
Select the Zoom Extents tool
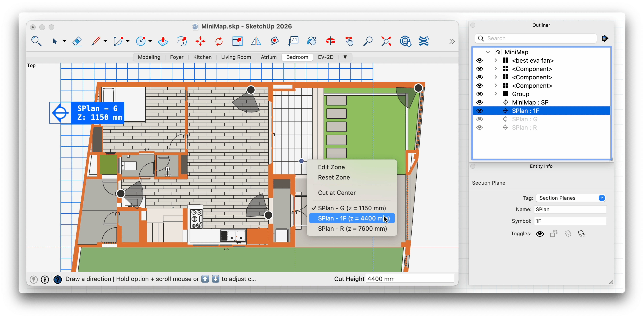point(386,41)
